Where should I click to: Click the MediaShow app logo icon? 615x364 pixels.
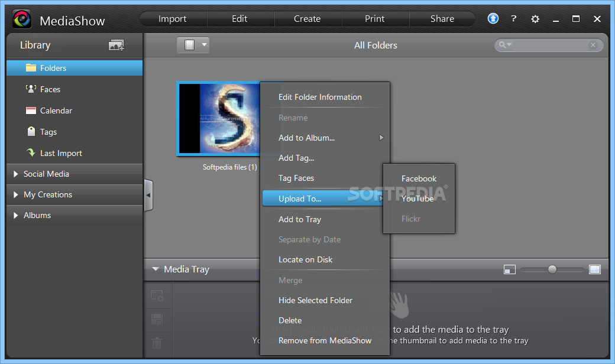[x=22, y=19]
